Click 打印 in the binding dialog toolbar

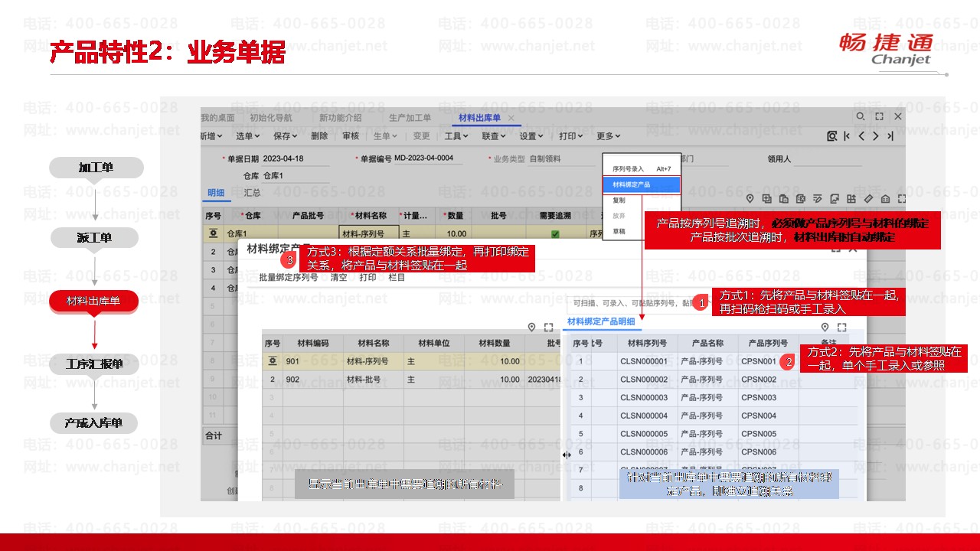coord(368,278)
